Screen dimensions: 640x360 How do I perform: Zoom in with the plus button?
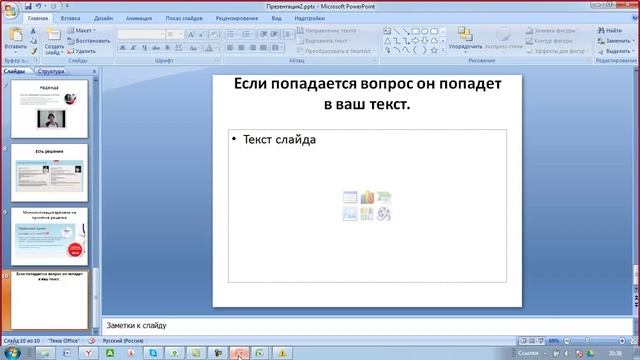tap(622, 341)
